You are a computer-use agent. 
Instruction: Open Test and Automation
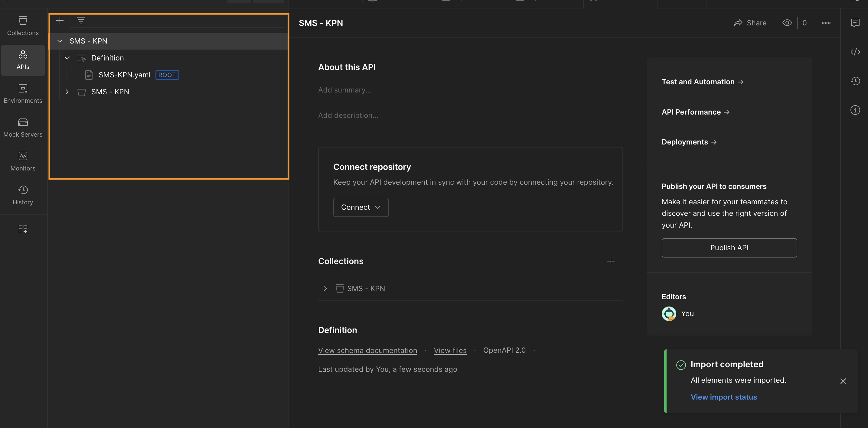pos(702,82)
